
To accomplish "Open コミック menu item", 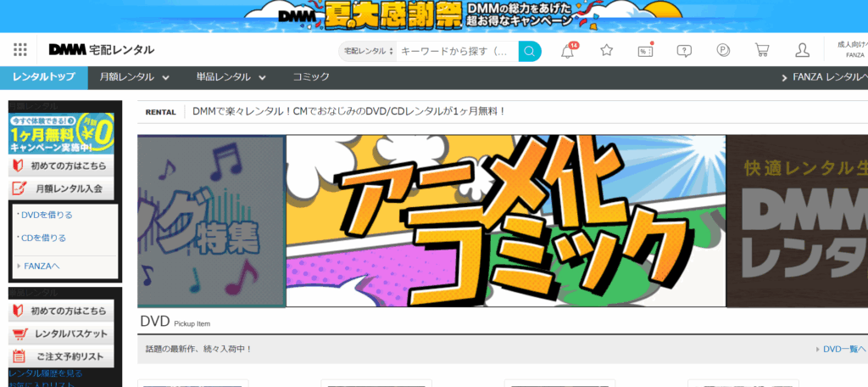I will [x=311, y=77].
